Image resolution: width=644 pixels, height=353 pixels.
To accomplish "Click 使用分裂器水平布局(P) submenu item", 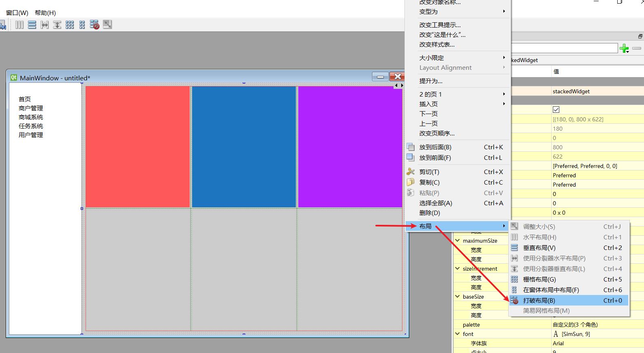I will pos(569,258).
